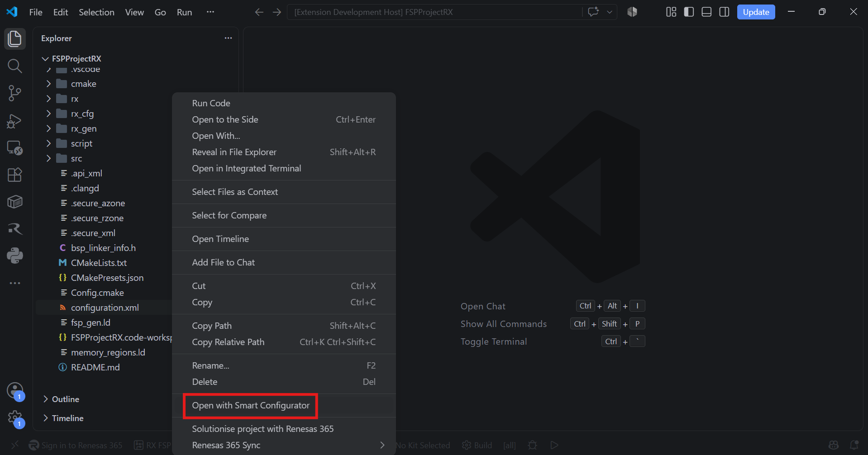
Task: Show overflow menu bar items
Action: coord(210,12)
